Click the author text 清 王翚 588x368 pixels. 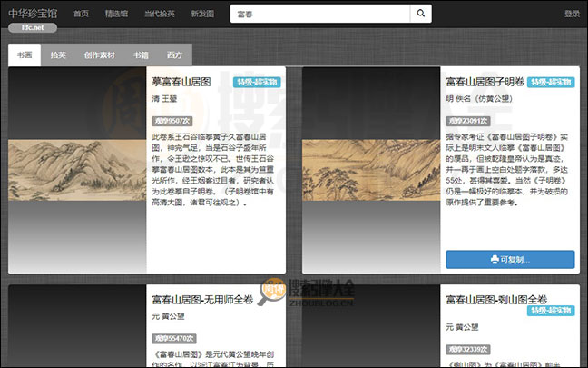[164, 99]
